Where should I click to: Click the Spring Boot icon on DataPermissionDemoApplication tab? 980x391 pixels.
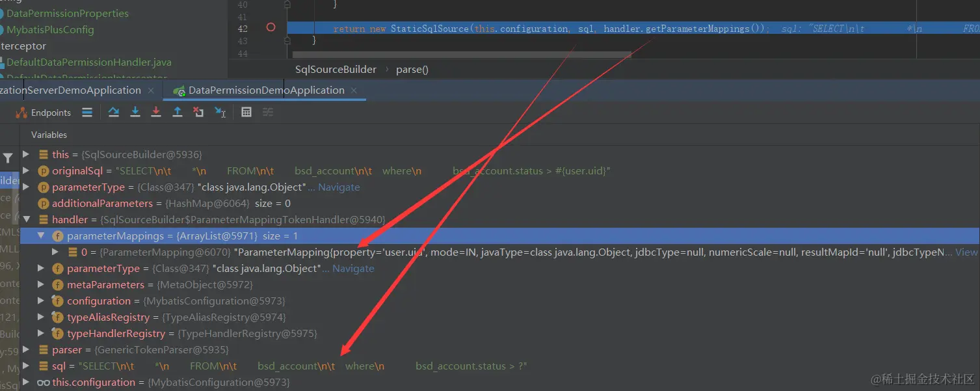click(178, 90)
